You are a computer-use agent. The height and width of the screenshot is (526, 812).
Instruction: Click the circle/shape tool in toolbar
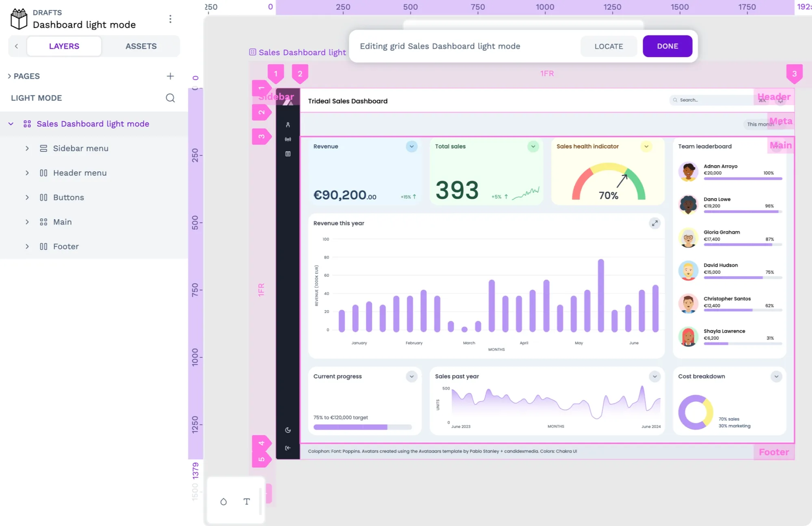(x=224, y=502)
